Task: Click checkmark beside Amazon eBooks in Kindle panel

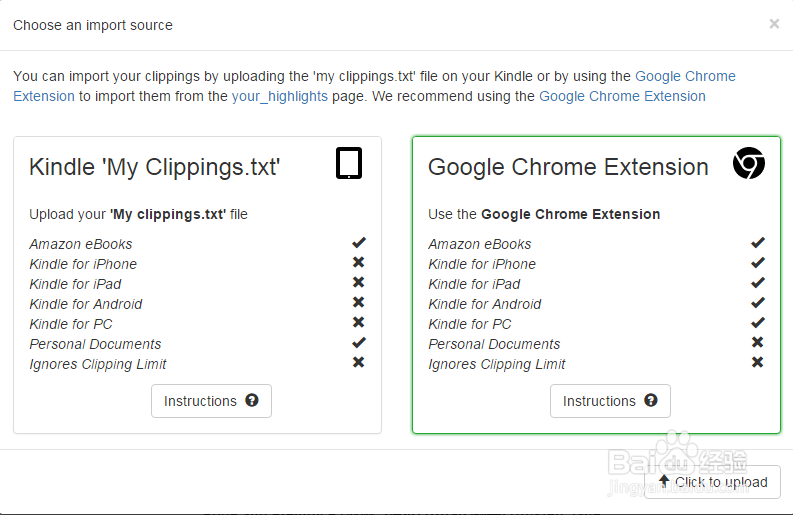Action: click(x=359, y=242)
